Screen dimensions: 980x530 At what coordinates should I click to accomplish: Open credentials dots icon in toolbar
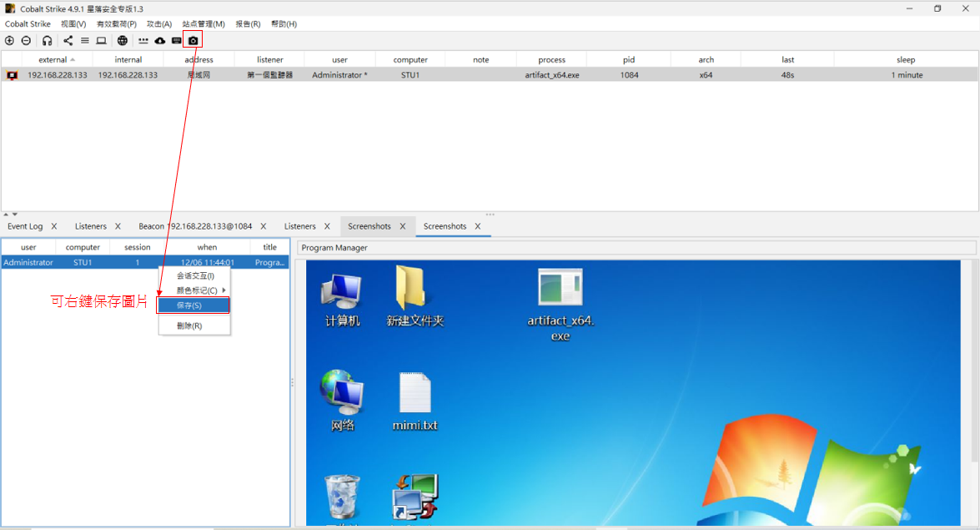pyautogui.click(x=143, y=41)
